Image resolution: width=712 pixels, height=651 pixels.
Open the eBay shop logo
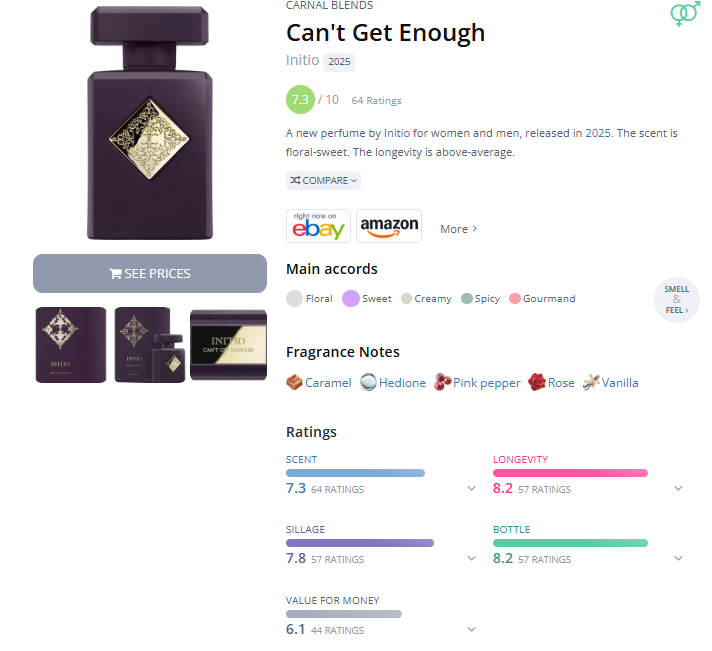pos(318,226)
